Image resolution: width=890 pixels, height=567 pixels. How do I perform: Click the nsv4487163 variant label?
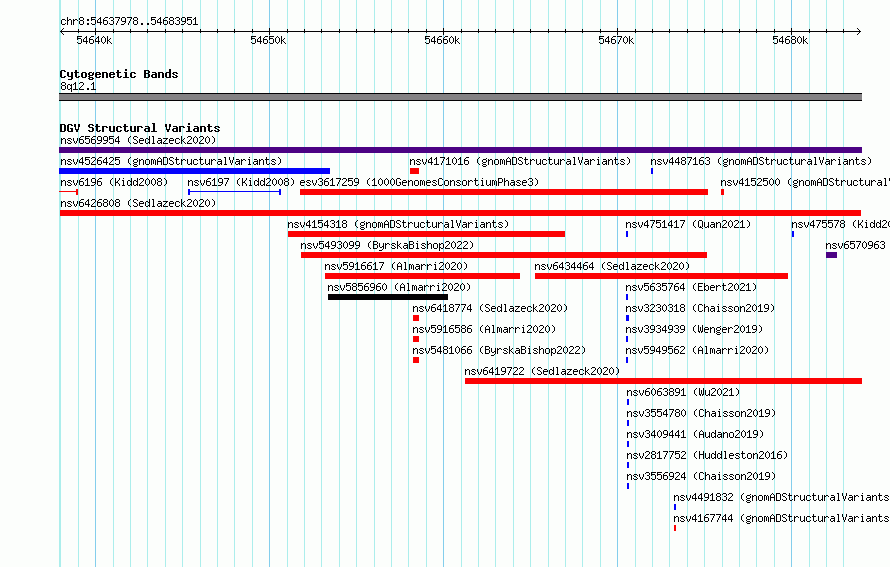[761, 161]
